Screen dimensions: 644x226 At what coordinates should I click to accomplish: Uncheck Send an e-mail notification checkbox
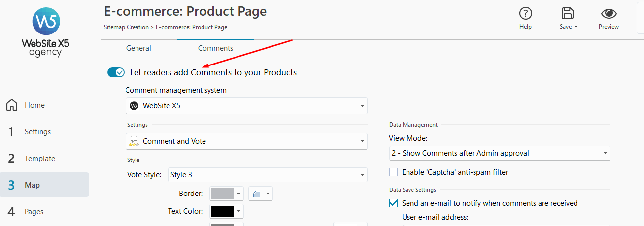coord(393,203)
